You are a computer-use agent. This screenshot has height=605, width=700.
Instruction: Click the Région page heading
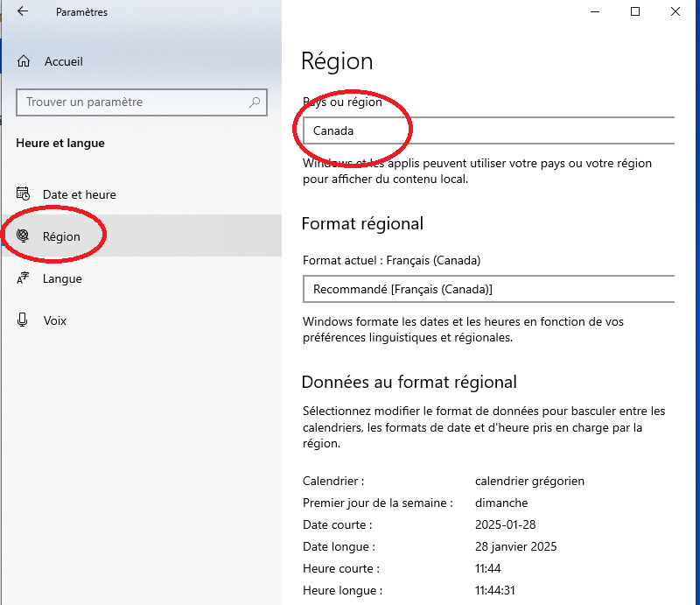pyautogui.click(x=337, y=61)
